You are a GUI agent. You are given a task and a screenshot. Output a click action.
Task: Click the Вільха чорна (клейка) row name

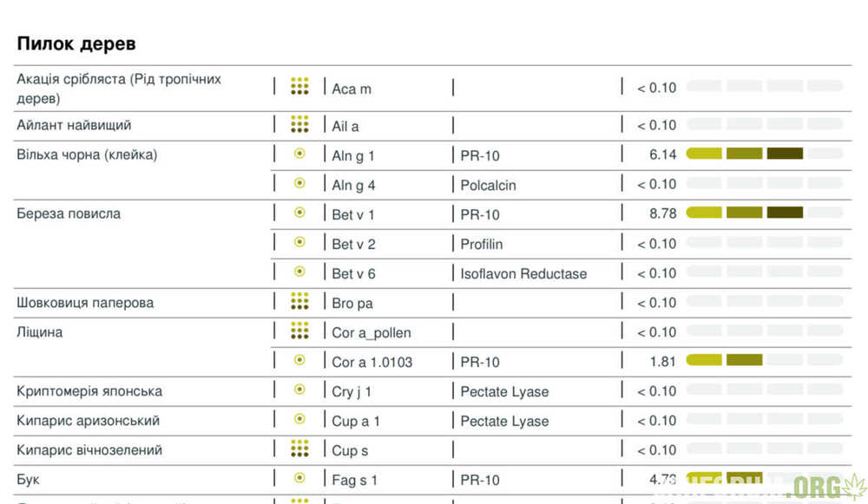[87, 155]
